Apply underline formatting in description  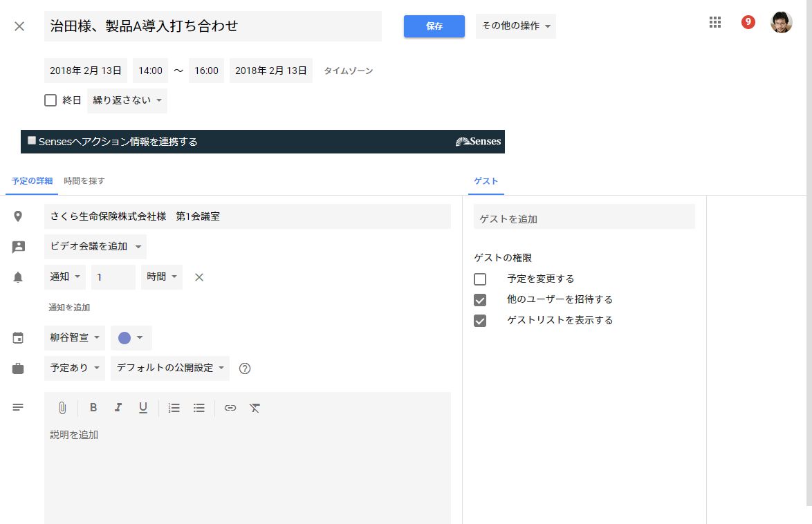pos(143,408)
